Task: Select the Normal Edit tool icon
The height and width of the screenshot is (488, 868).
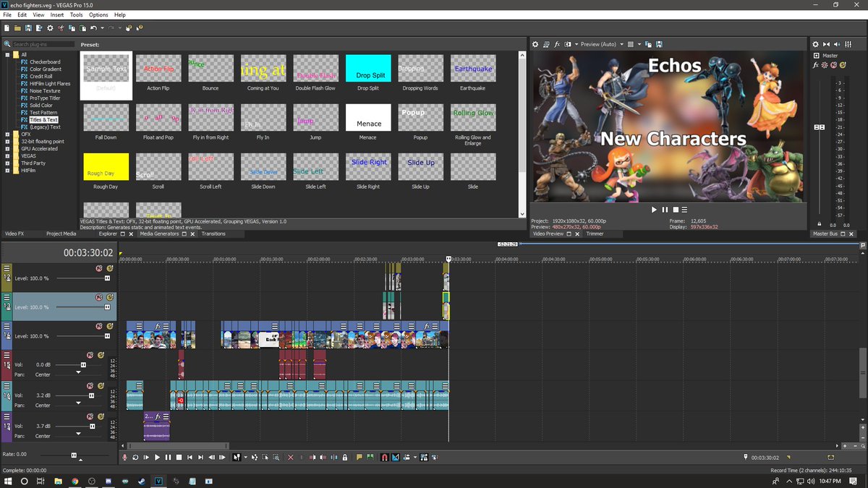Action: pos(236,457)
